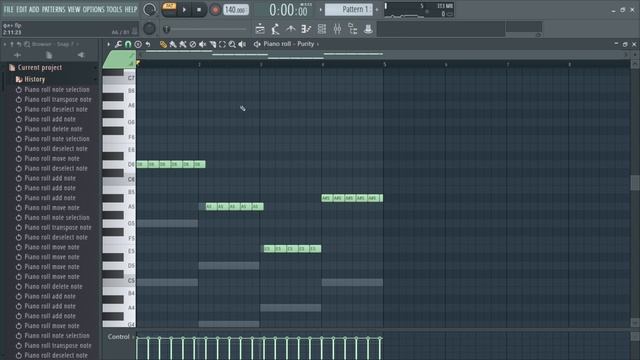
Task: Select the Playback speaker tool
Action: (242, 44)
